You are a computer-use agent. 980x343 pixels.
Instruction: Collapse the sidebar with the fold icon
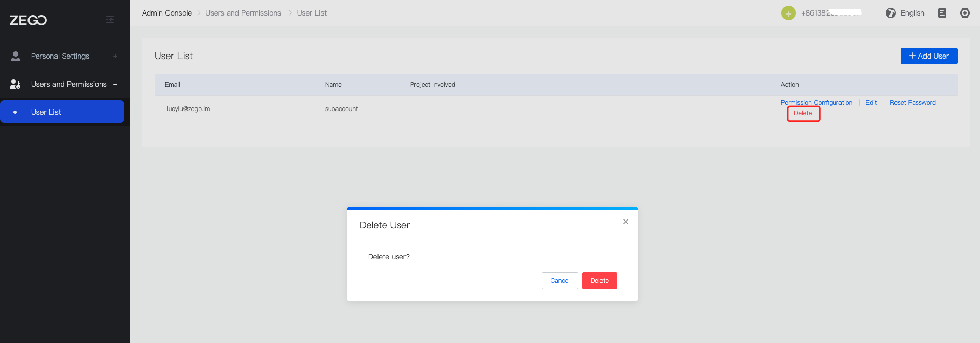(110, 20)
